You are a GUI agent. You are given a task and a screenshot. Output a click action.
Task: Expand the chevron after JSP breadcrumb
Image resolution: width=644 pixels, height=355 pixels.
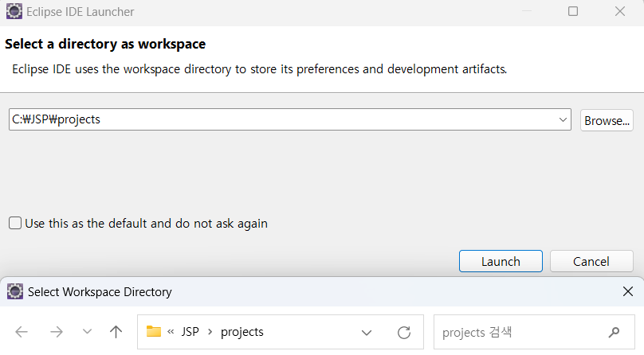click(x=210, y=332)
